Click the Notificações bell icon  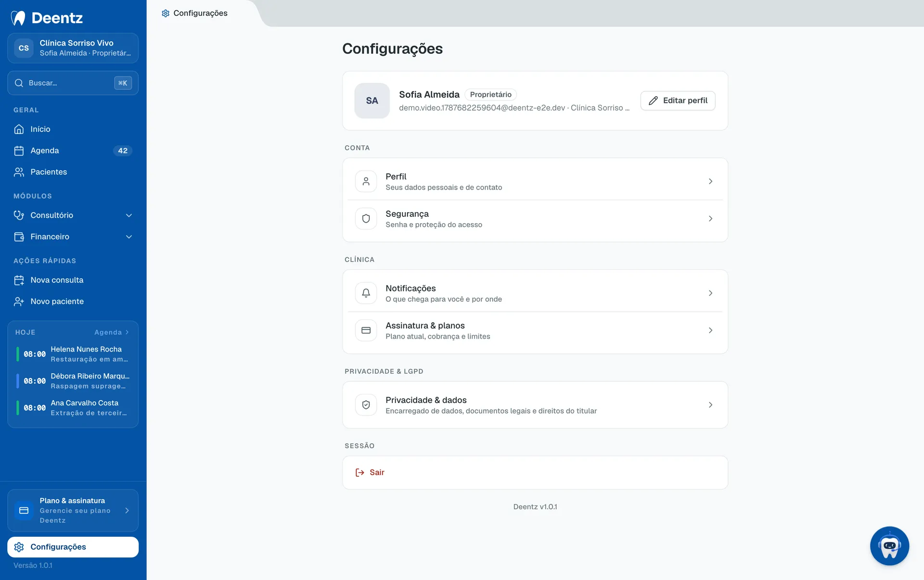(x=366, y=293)
